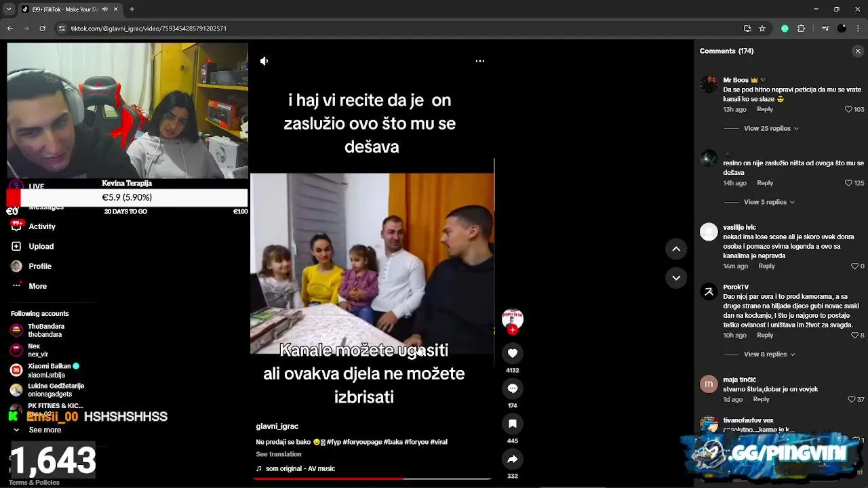Reply to maja tinčić comment
This screenshot has height=488, width=868.
(761, 399)
